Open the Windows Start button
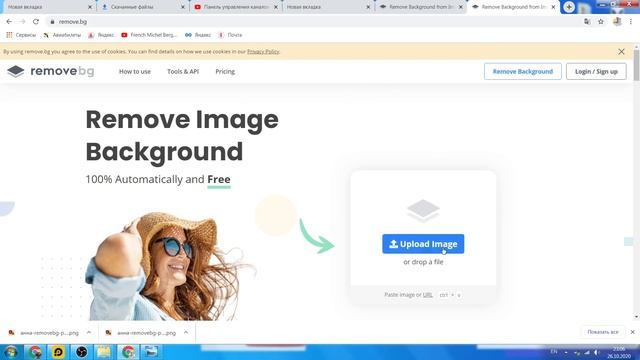This screenshot has height=360, width=640. 11,352
